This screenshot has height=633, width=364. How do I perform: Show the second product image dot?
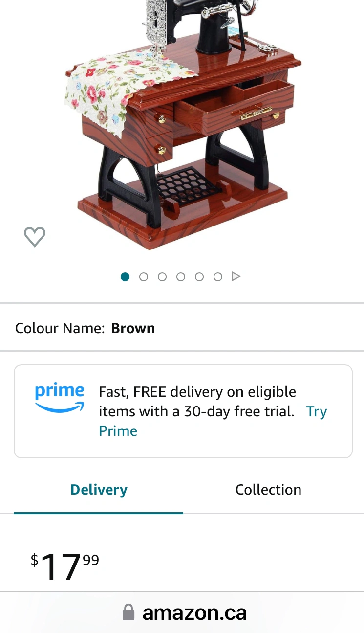(144, 277)
